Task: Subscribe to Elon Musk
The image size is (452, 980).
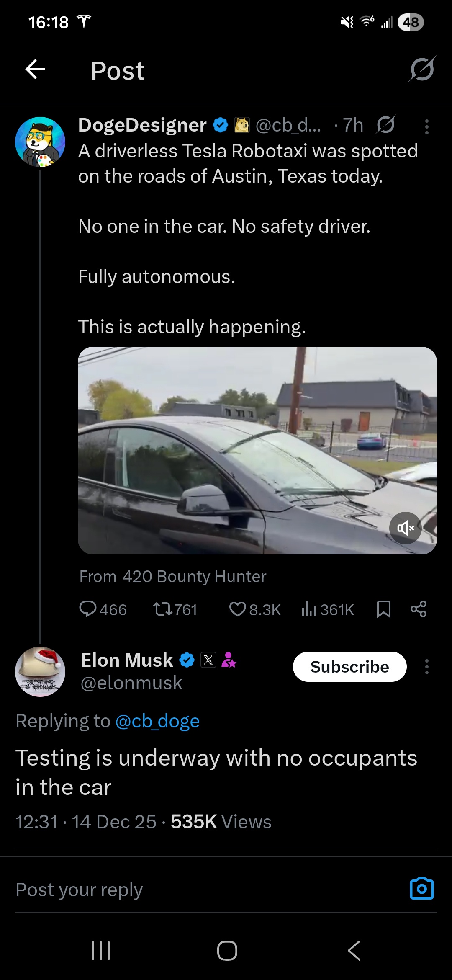Action: pos(349,666)
